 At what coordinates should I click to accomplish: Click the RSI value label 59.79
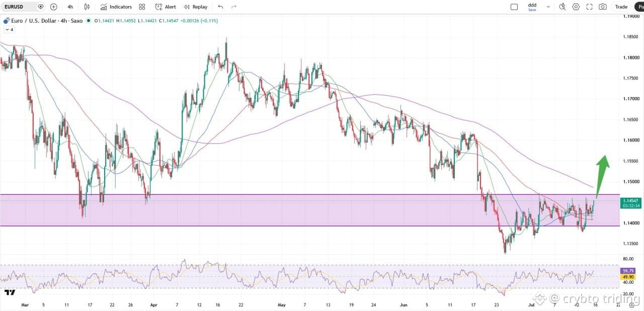628,271
